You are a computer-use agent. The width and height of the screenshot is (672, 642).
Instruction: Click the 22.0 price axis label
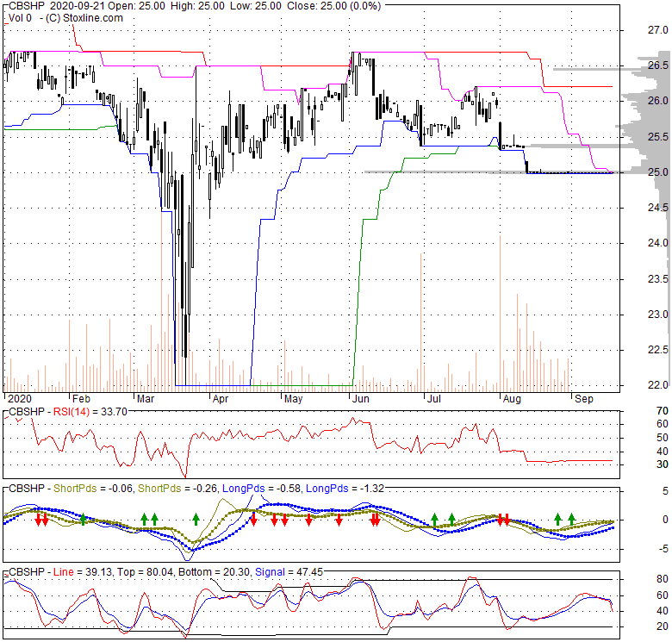coord(658,385)
